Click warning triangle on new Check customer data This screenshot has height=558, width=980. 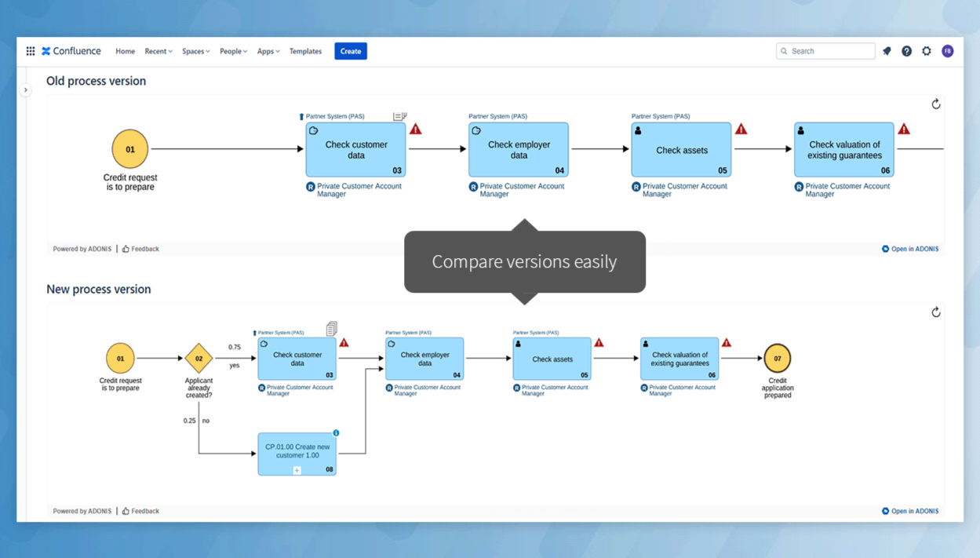(344, 343)
